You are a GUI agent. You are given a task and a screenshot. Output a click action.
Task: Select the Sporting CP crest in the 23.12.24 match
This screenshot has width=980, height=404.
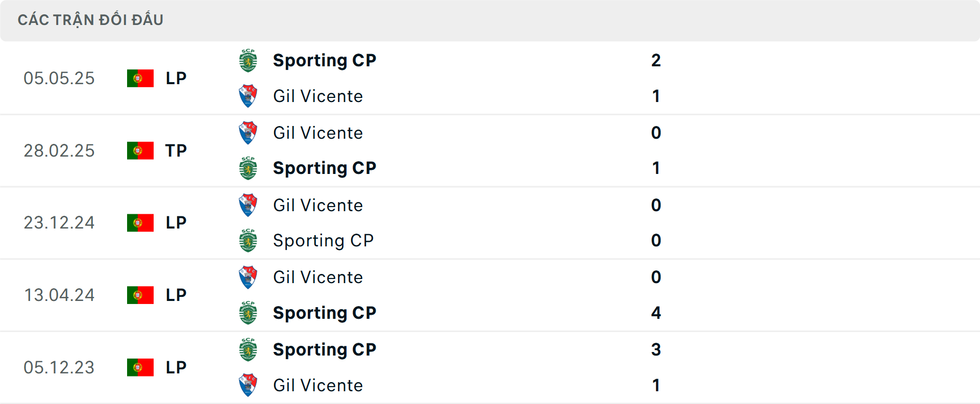(x=248, y=241)
